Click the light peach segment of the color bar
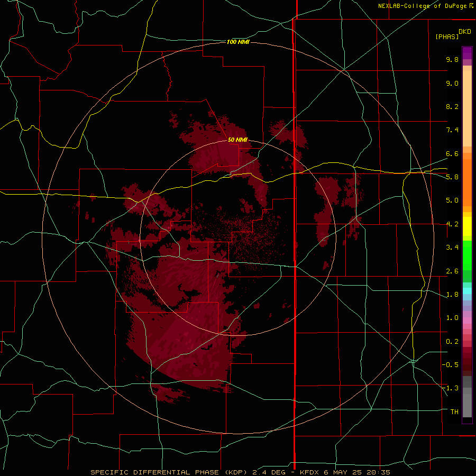Viewport: 476px width, 476px height. click(467, 108)
